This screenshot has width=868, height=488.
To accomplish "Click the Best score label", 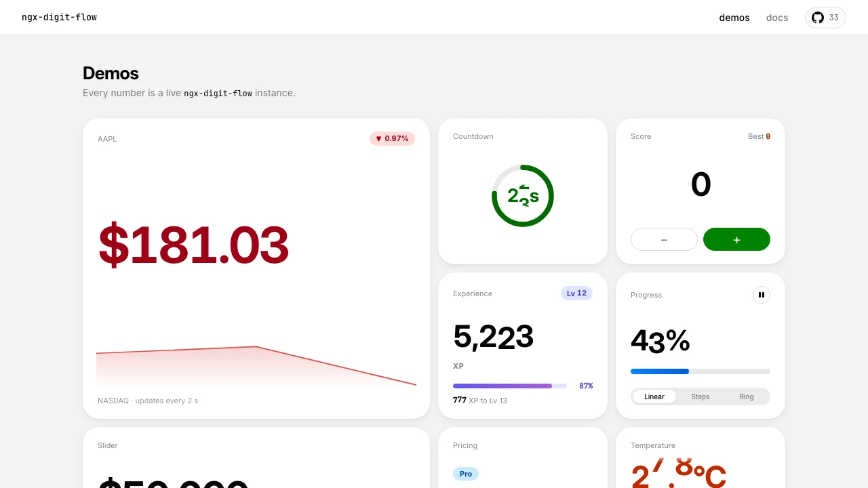I will pos(759,136).
